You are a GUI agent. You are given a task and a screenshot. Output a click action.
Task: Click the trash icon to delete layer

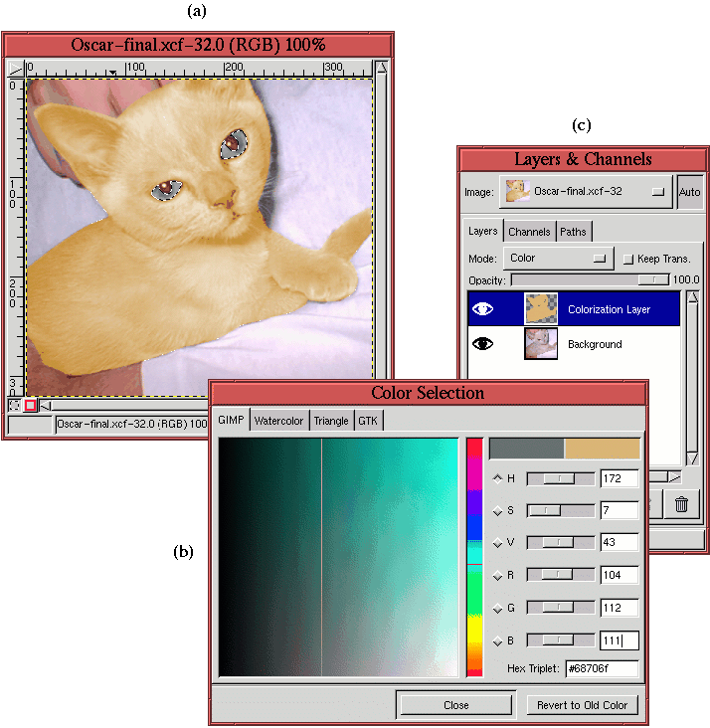(681, 504)
